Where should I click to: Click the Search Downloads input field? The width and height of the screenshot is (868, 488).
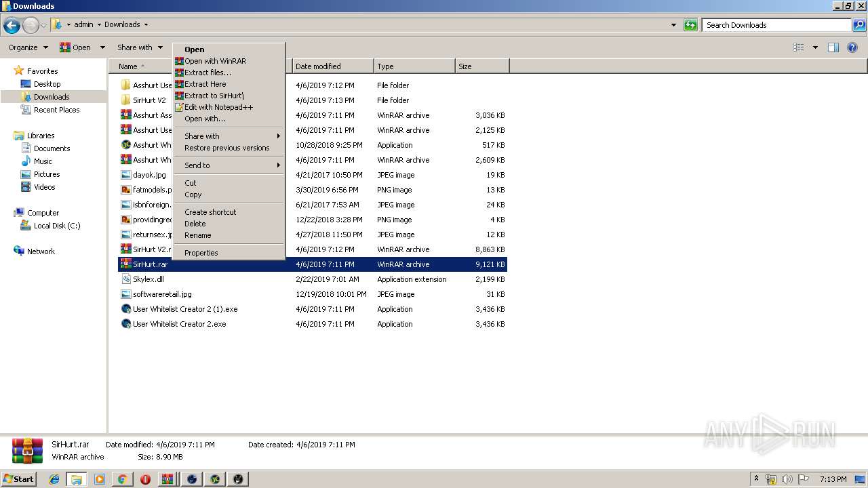point(777,25)
